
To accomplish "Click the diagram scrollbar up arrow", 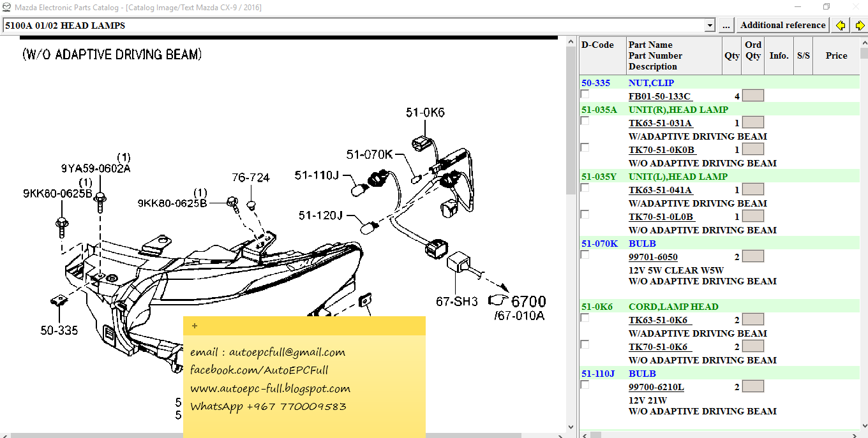I will pos(571,41).
